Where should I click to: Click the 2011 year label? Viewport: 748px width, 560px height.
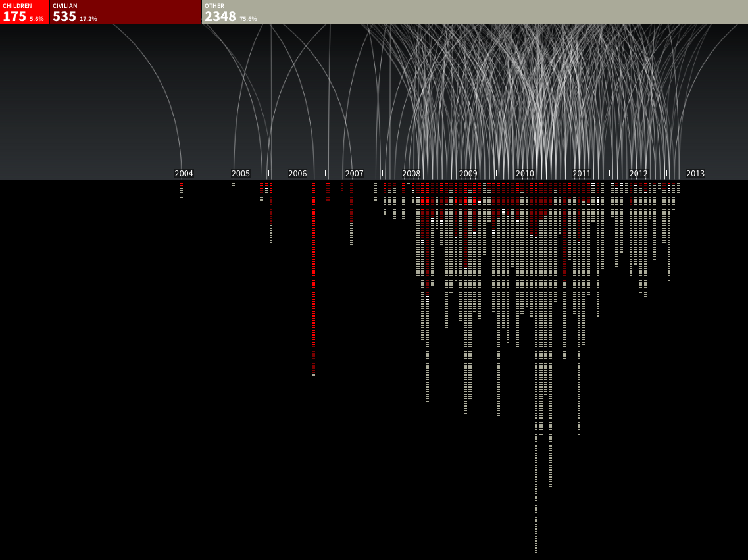coord(582,174)
